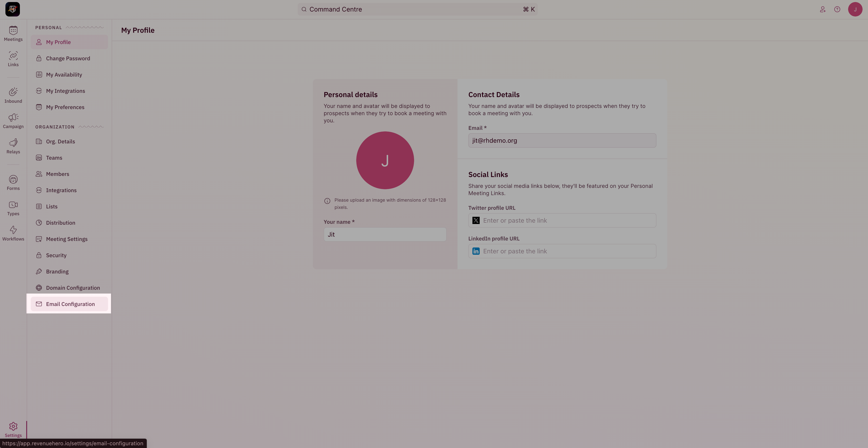Click the Social Links heading
Image resolution: width=868 pixels, height=448 pixels.
tap(488, 174)
